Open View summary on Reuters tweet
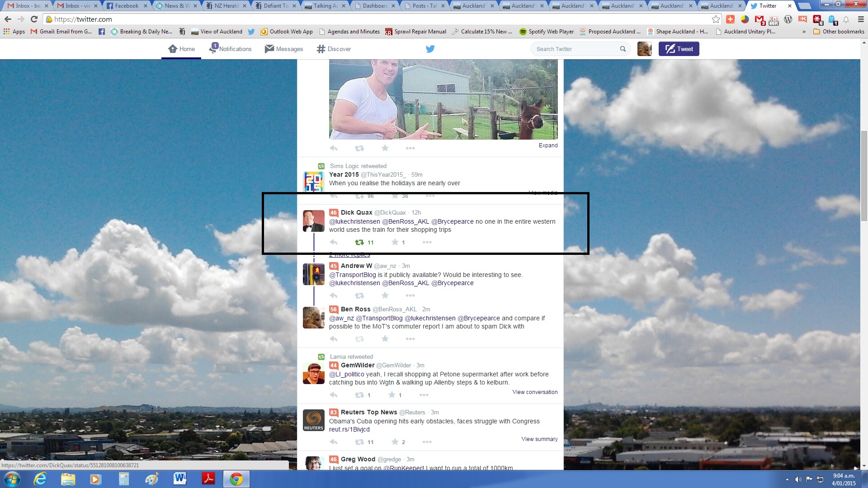 pyautogui.click(x=539, y=439)
